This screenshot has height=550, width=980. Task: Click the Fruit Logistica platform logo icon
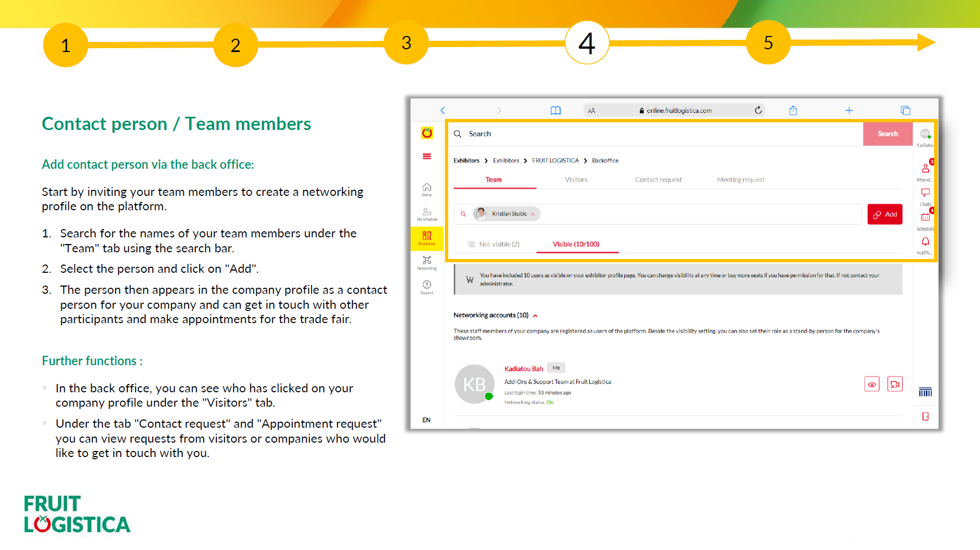427,133
